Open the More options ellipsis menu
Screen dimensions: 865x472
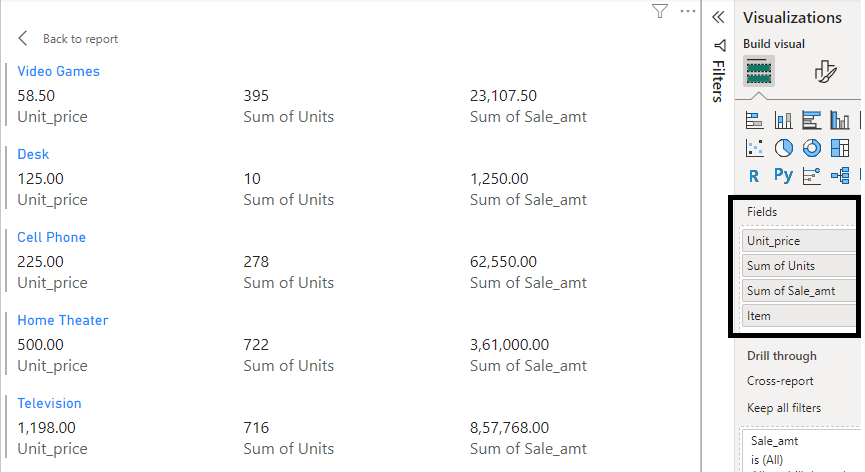687,11
